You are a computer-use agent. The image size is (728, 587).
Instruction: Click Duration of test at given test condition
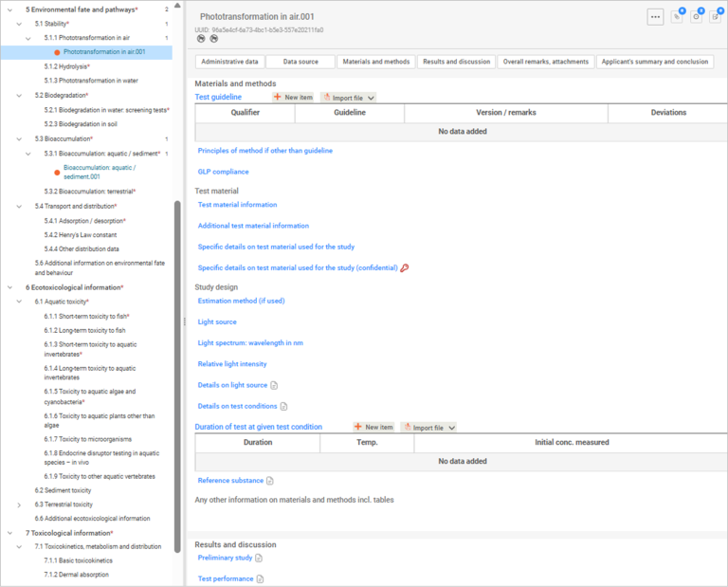(258, 427)
